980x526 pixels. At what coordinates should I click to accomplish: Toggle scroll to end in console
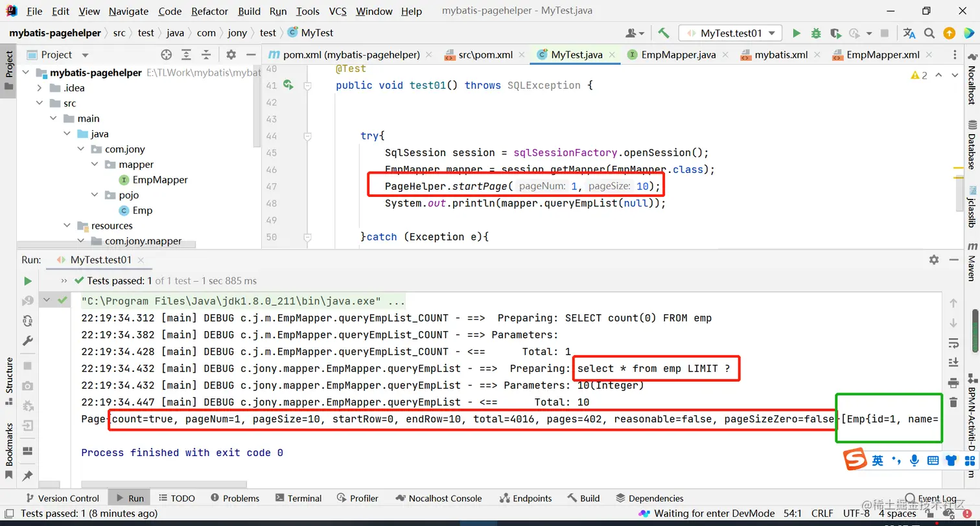pyautogui.click(x=953, y=363)
